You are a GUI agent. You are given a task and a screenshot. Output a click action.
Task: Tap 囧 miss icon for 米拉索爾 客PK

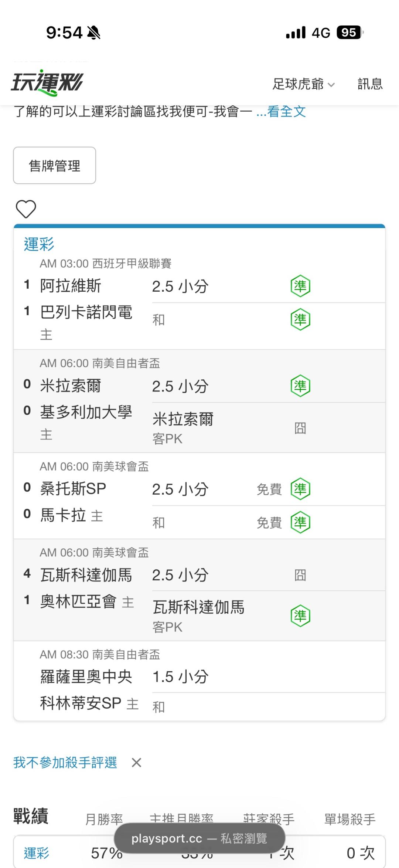(300, 428)
